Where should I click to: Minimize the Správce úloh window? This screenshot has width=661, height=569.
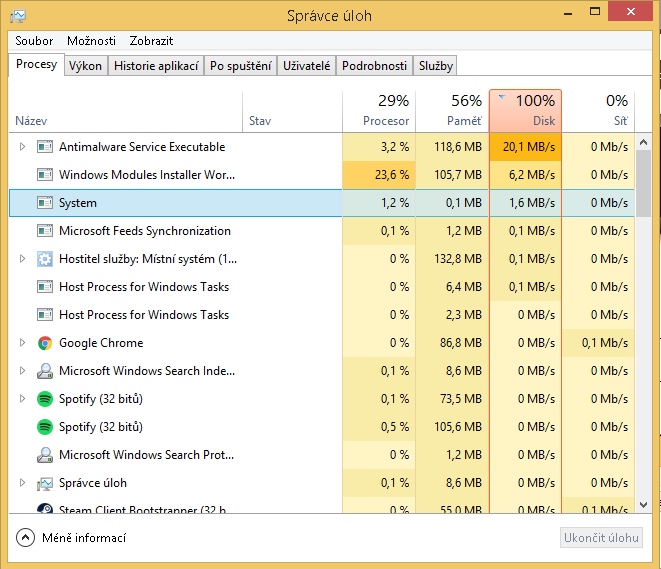(568, 13)
